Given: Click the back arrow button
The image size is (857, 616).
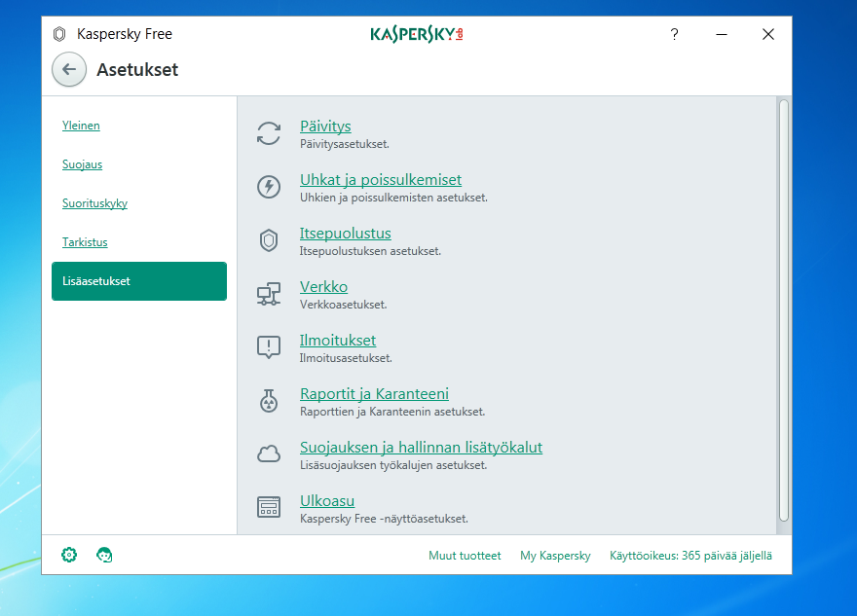Looking at the screenshot, I should [69, 69].
